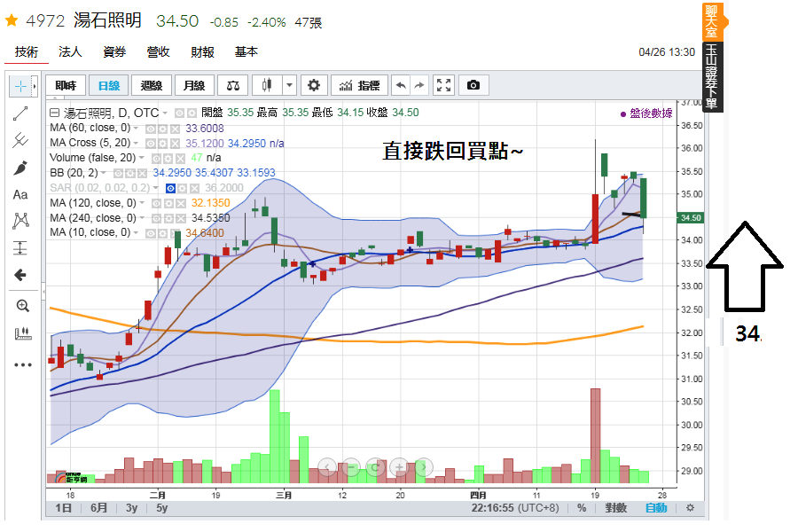Undo the last chart action

click(x=401, y=85)
